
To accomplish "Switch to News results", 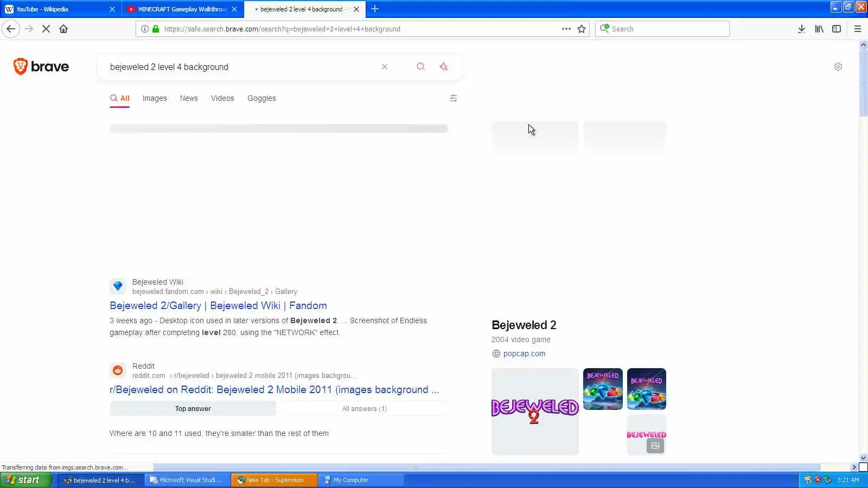I will click(x=189, y=98).
